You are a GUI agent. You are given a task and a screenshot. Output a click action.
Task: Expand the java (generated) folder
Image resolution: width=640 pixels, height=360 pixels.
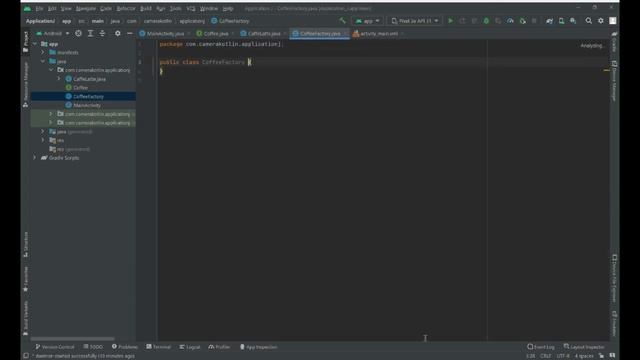(43, 131)
